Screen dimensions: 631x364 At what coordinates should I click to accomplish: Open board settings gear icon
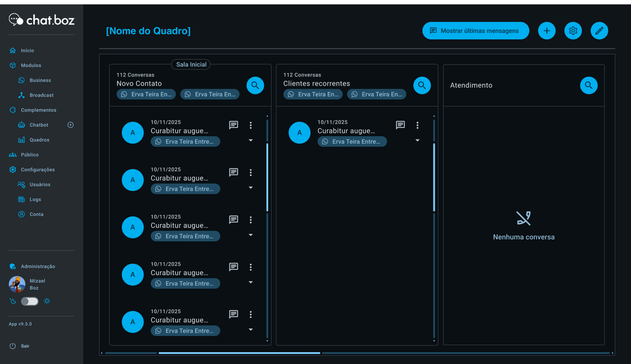[x=573, y=31]
